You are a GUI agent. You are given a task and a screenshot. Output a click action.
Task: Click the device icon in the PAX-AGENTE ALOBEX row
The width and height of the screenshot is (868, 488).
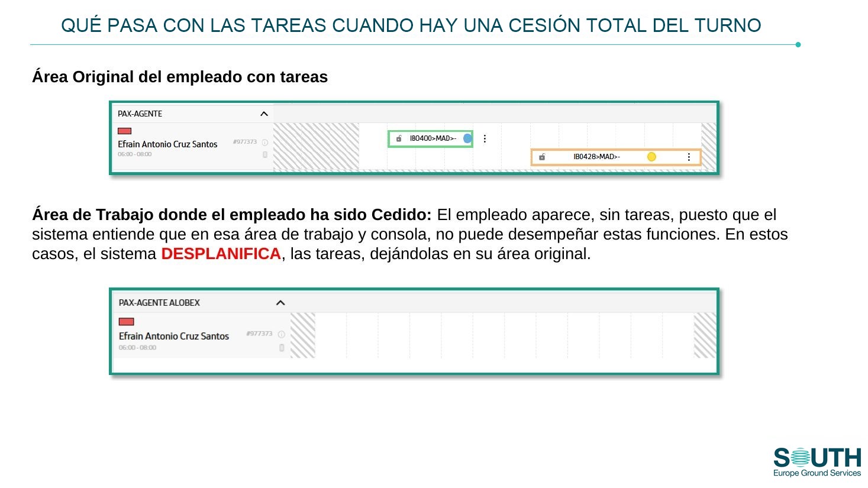[x=282, y=348]
